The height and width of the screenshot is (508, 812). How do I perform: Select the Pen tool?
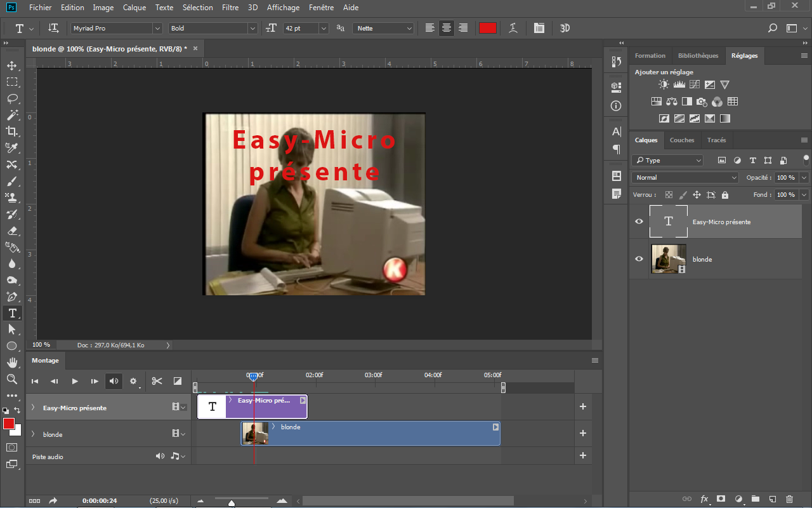pyautogui.click(x=11, y=297)
